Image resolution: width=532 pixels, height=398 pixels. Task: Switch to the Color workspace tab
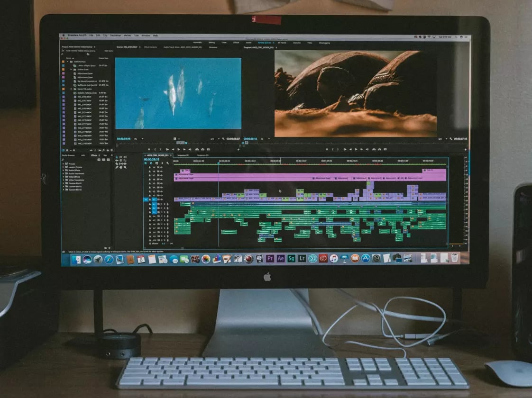point(224,43)
